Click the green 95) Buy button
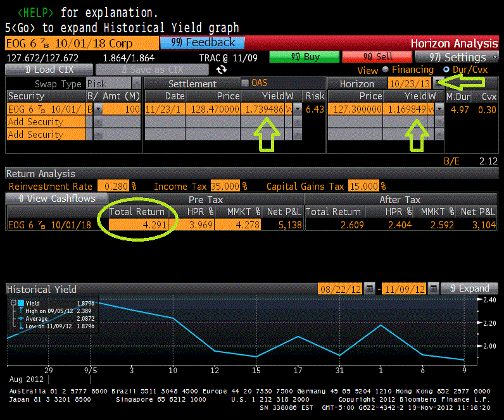Viewport: 504px width, 420px height. click(x=305, y=57)
